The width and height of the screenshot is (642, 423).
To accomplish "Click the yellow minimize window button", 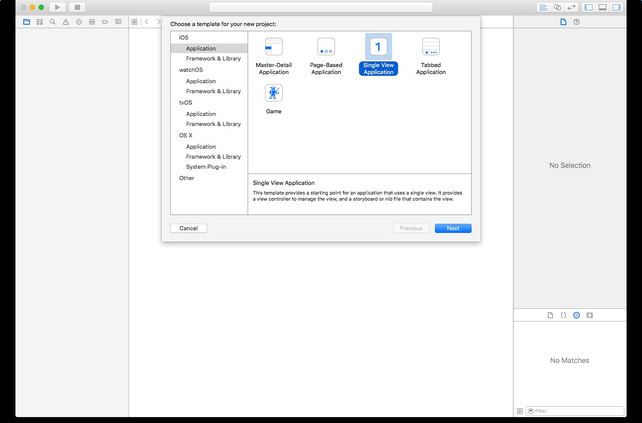I will point(32,7).
